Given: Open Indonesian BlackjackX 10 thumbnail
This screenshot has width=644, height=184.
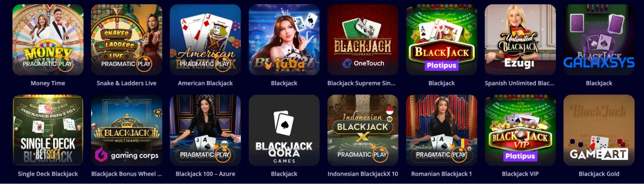Looking at the screenshot, I should 363,130.
